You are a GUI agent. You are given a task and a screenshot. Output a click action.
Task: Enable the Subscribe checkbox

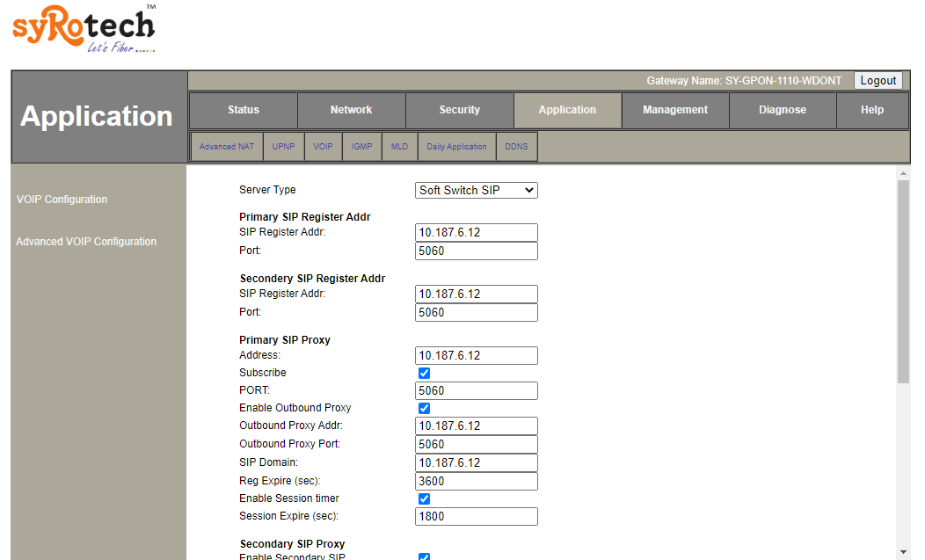point(424,374)
